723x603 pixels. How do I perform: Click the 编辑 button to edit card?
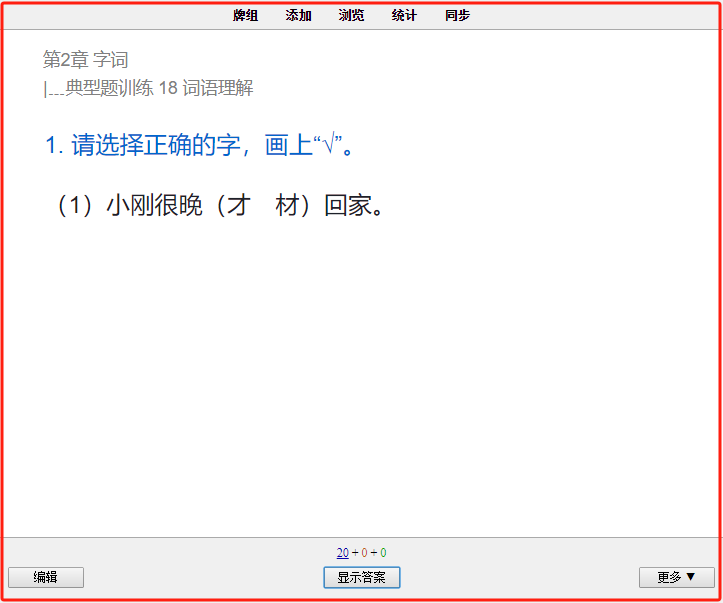pos(46,577)
